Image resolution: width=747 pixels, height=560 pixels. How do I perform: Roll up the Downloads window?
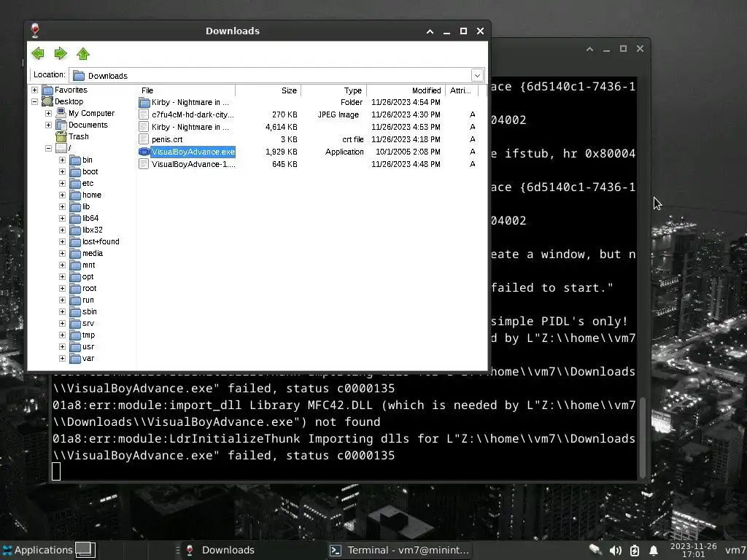[x=430, y=31]
